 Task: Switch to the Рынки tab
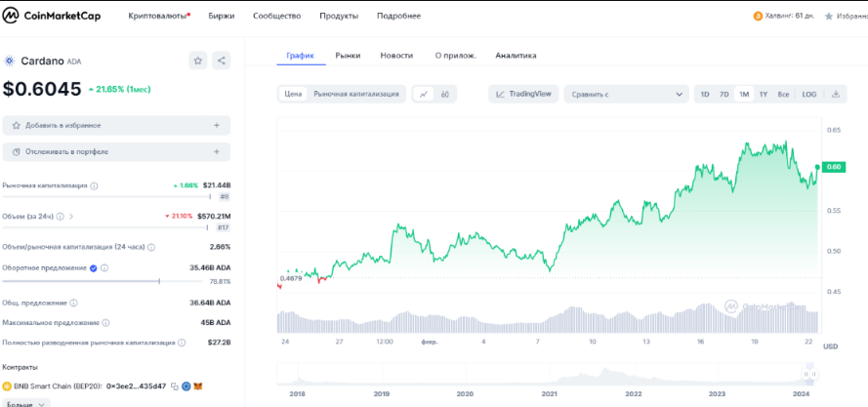[348, 56]
